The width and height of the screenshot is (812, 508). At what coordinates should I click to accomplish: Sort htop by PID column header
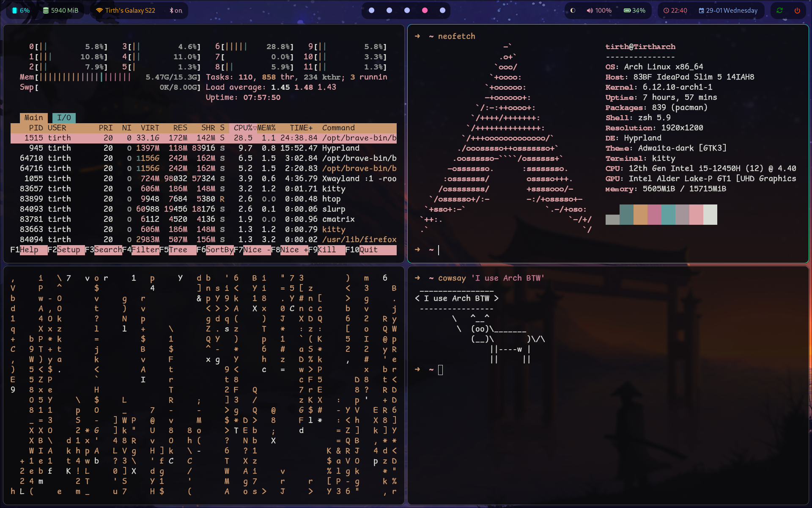tap(36, 128)
